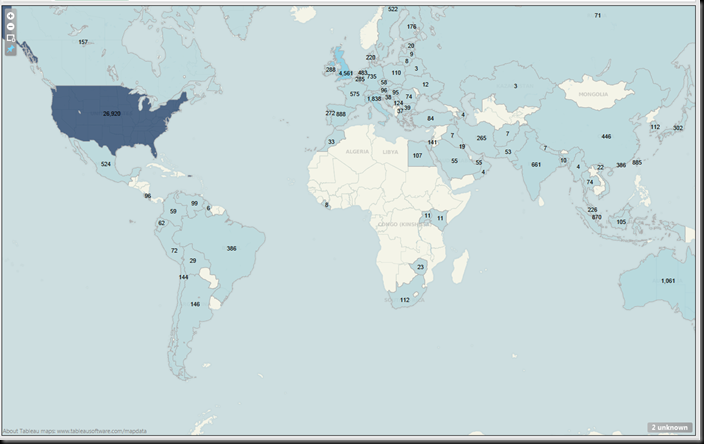This screenshot has height=444, width=704.
Task: Click the Algeria country label
Action: click(357, 152)
